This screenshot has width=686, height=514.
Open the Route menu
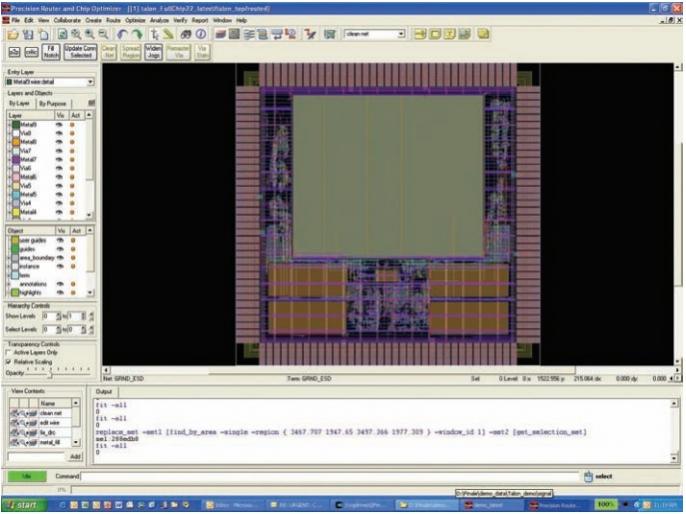(113, 21)
